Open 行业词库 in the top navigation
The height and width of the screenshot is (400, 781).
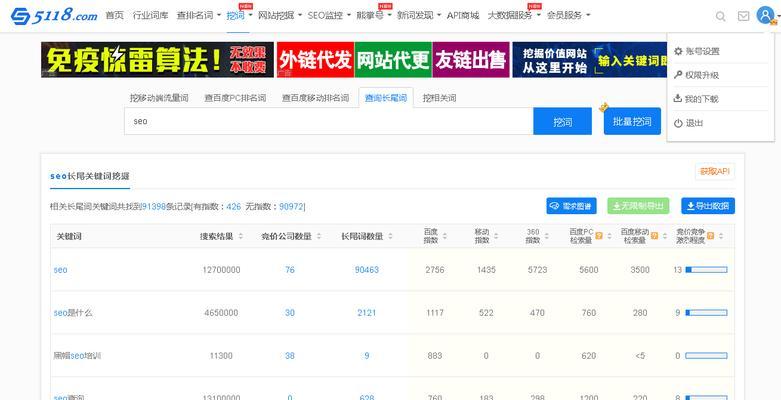tap(150, 15)
